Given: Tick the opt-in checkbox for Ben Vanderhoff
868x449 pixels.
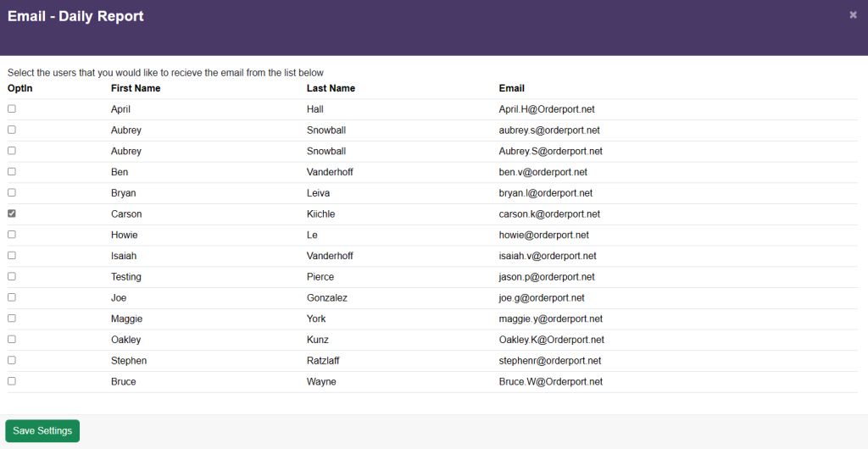Looking at the screenshot, I should [x=12, y=172].
